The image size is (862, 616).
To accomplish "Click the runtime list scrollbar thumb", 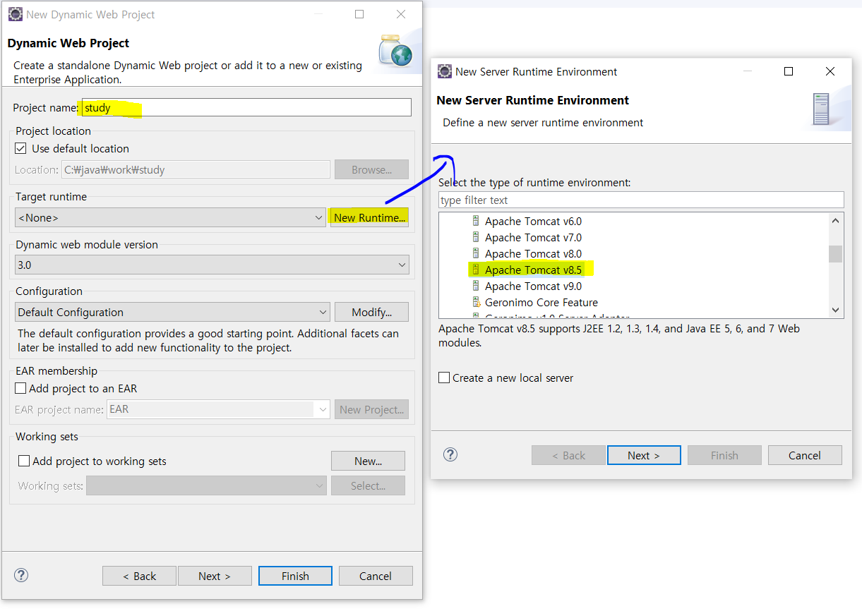I will tap(836, 253).
